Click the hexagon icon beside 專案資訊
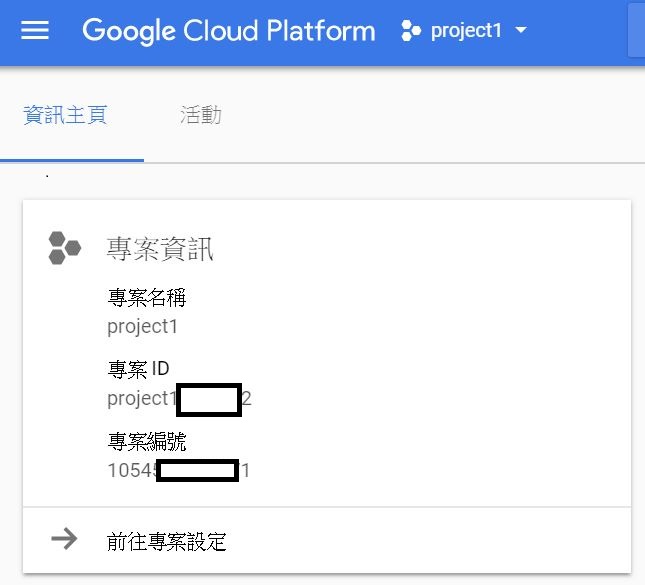The image size is (645, 585). 64,248
